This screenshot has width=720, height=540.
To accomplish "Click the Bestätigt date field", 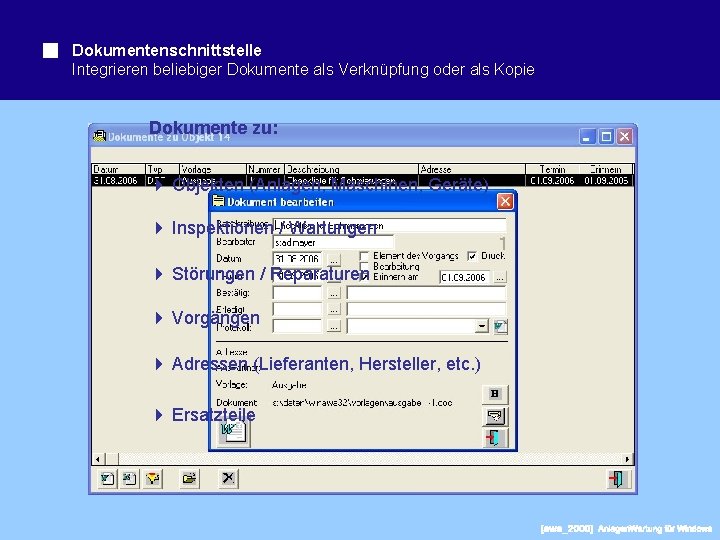I will click(x=298, y=293).
